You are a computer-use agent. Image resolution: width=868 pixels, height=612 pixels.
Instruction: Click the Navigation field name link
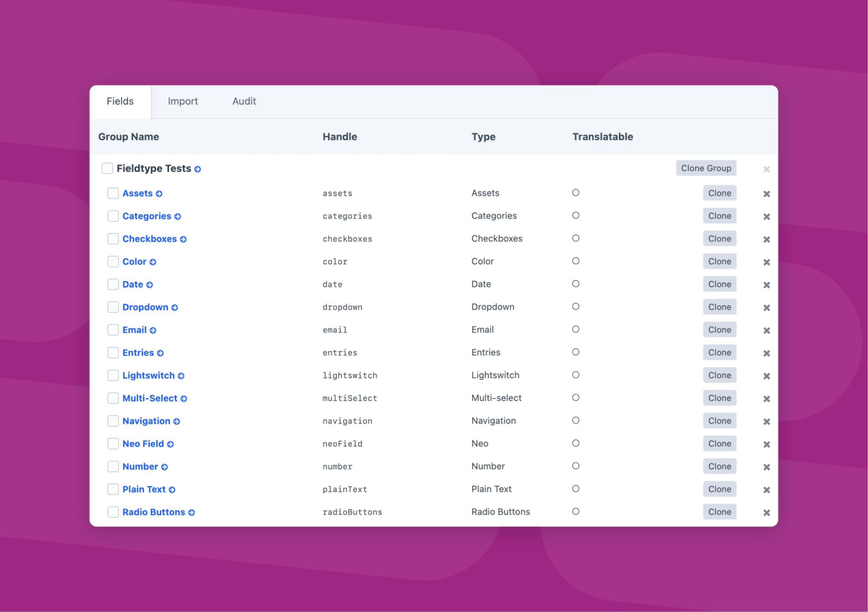point(146,421)
